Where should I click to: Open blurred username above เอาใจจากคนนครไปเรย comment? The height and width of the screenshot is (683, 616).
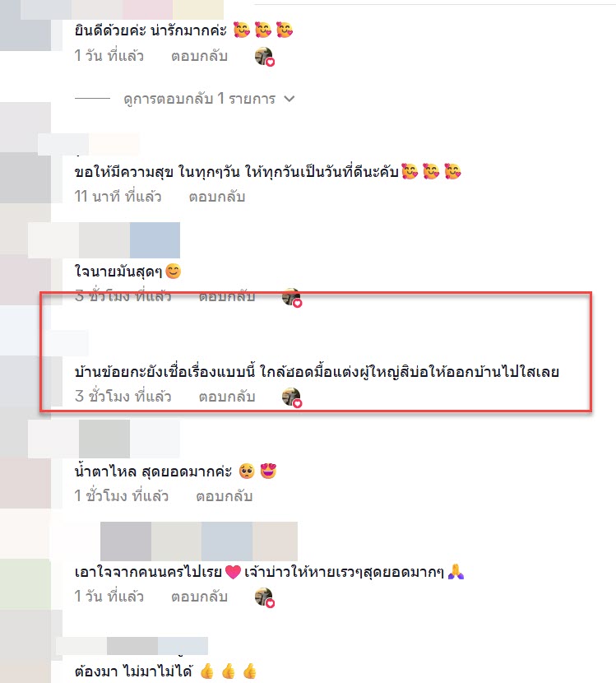coord(199,541)
